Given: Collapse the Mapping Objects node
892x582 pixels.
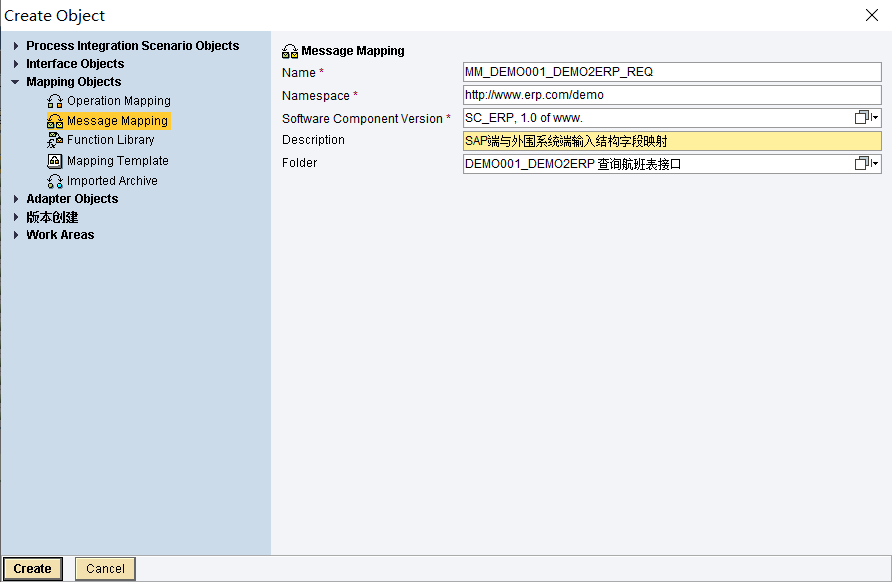Looking at the screenshot, I should point(16,82).
